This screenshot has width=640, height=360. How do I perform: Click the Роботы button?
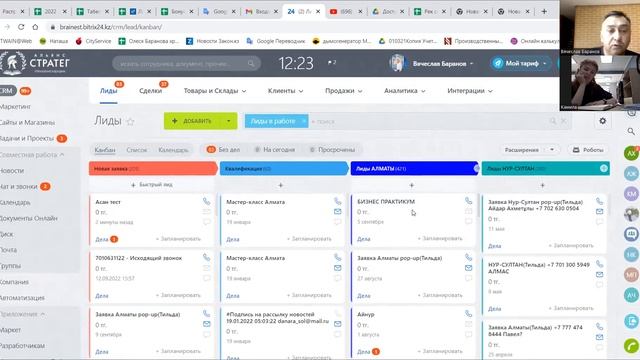coord(588,150)
